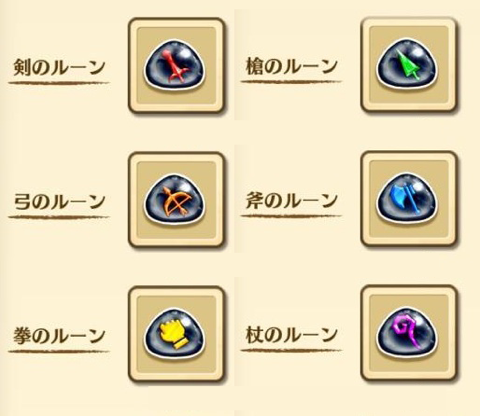
Task: Click the brown underline under 弓のルーン
Action: 59,217
